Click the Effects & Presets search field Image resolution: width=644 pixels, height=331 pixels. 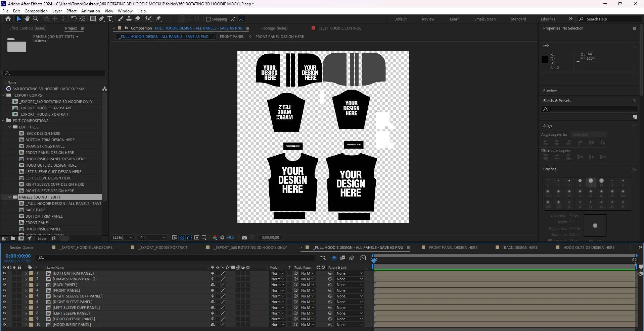[589, 109]
